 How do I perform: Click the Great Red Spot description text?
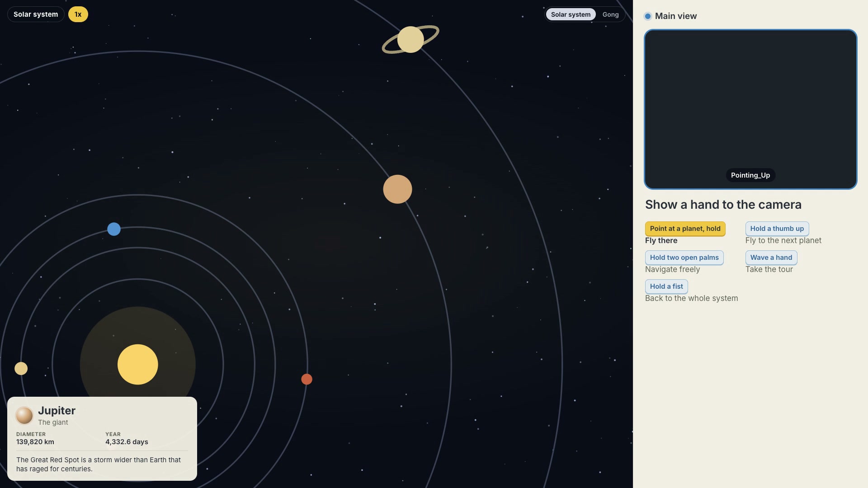point(99,465)
